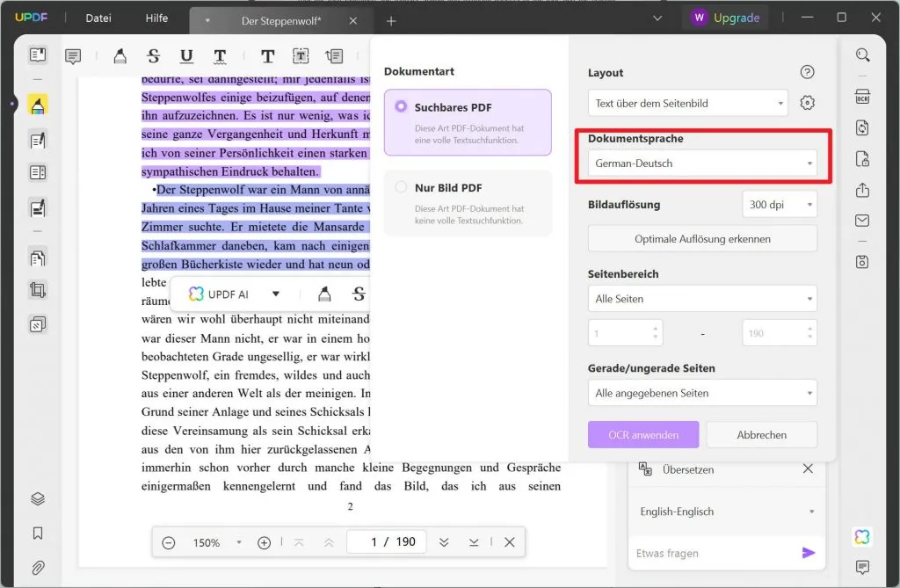Viewport: 900px width, 588px height.
Task: Click the Etwas fragen input field
Action: tap(712, 553)
